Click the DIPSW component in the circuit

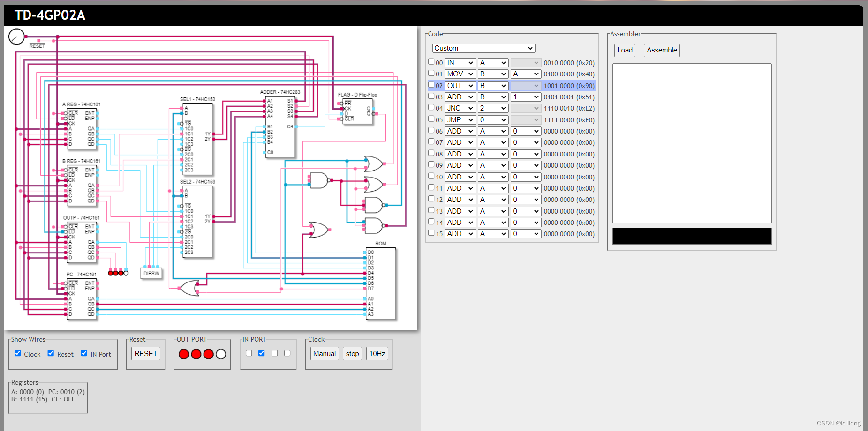click(x=151, y=273)
